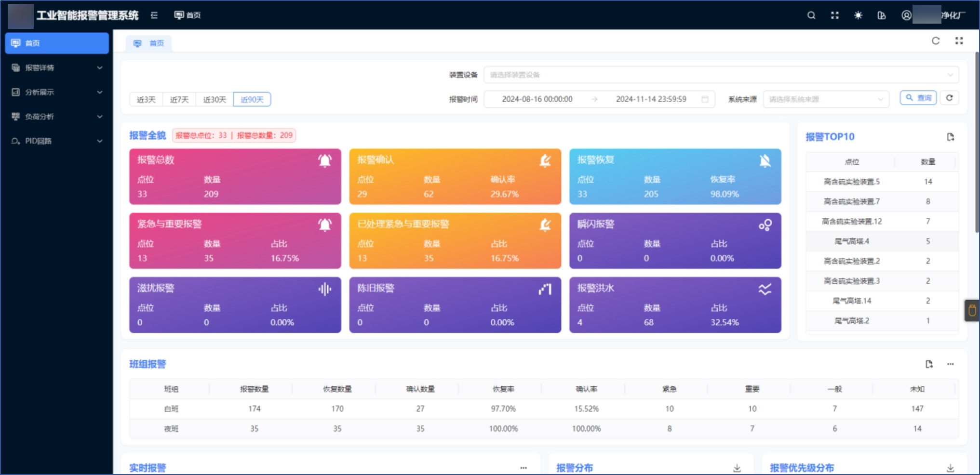980x475 pixels.
Task: Click the 报警时间 start date field
Action: 537,99
